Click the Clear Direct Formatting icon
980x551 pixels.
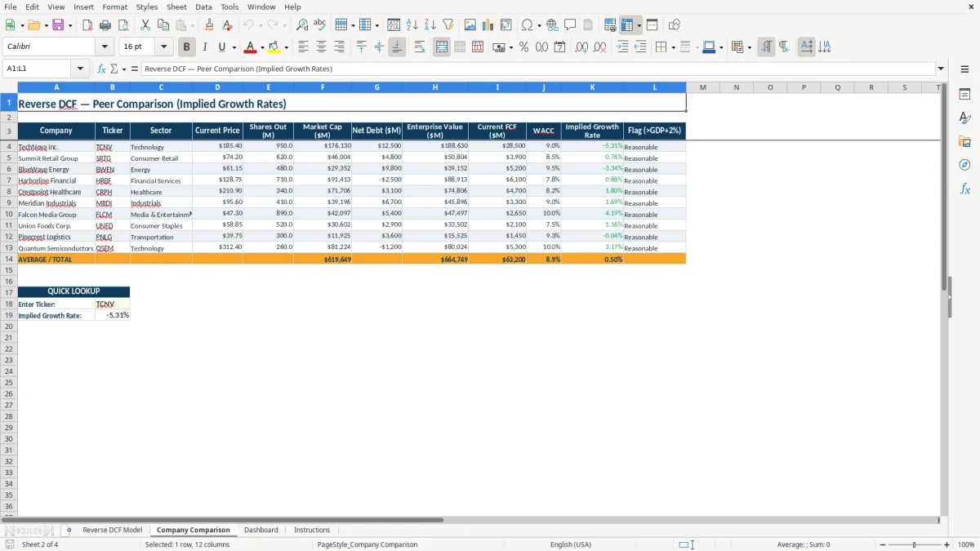point(227,25)
